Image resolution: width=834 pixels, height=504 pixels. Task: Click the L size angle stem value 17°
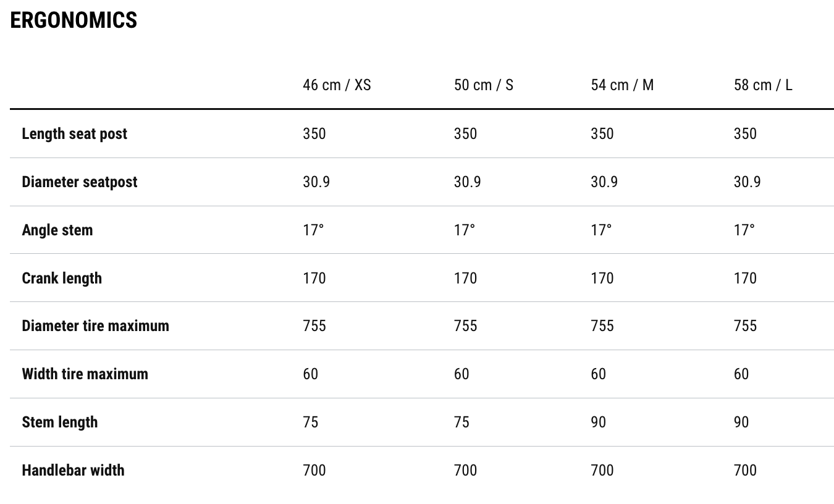pyautogui.click(x=744, y=230)
